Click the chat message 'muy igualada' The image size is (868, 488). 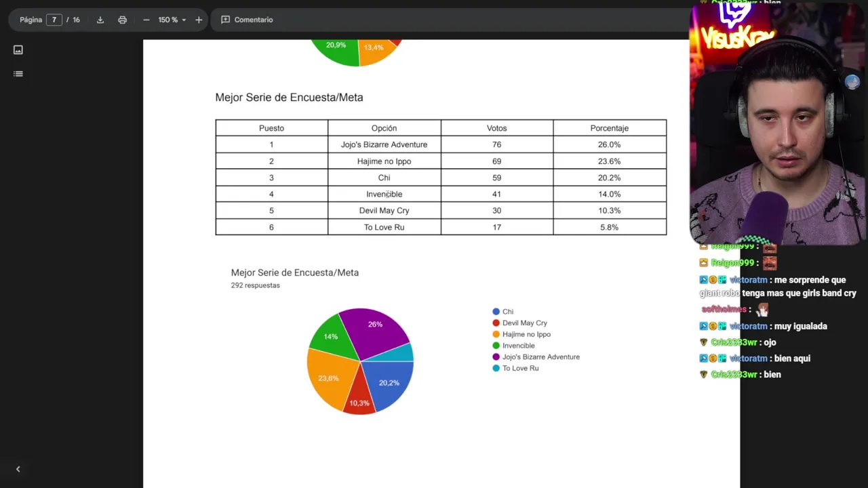point(800,326)
